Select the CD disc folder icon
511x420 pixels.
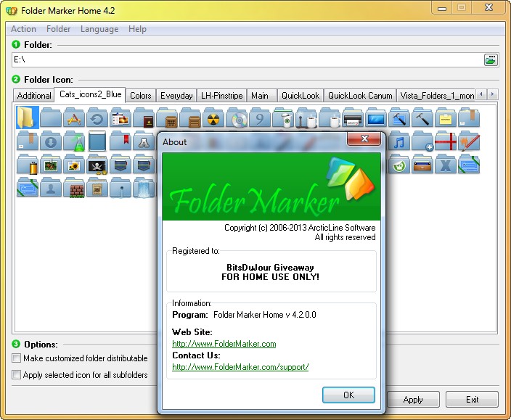click(237, 118)
